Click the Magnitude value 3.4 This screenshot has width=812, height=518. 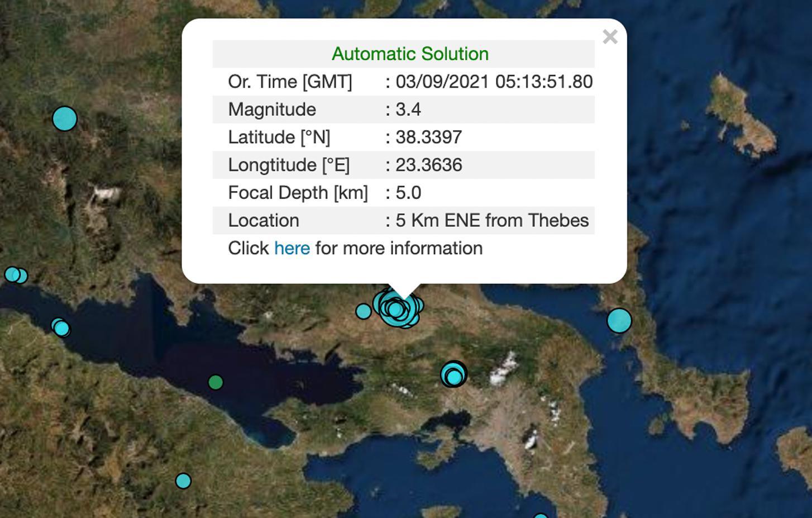click(408, 110)
